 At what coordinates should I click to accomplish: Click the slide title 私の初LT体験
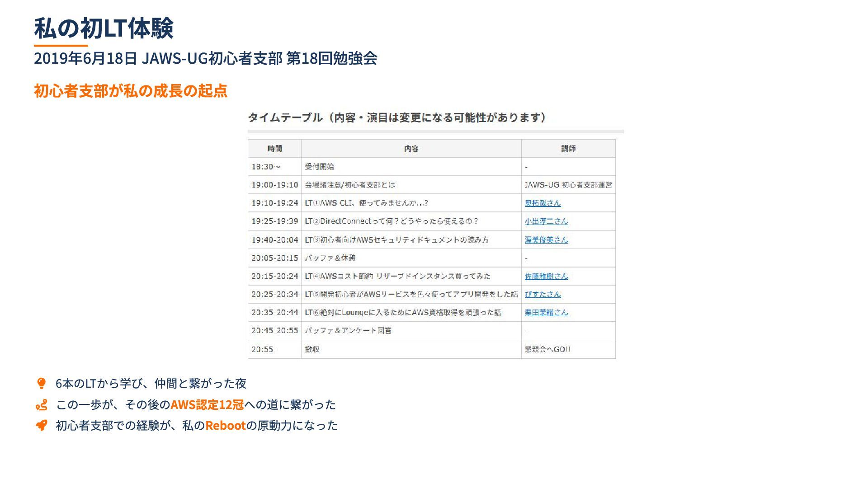click(x=104, y=28)
